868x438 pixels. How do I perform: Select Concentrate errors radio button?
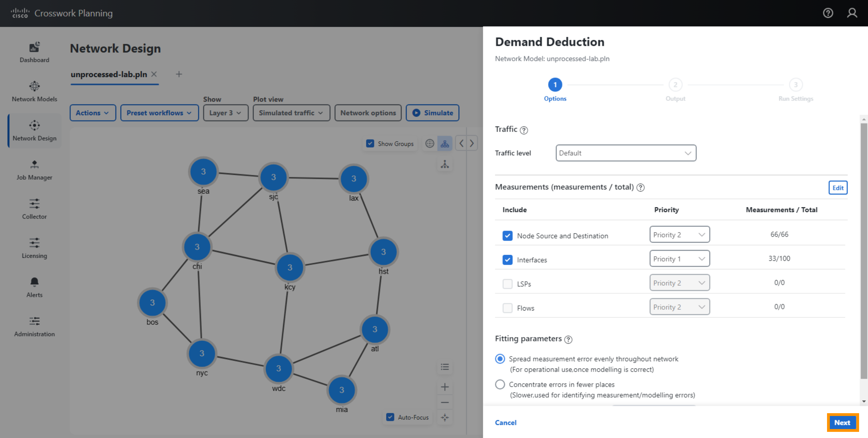click(501, 384)
